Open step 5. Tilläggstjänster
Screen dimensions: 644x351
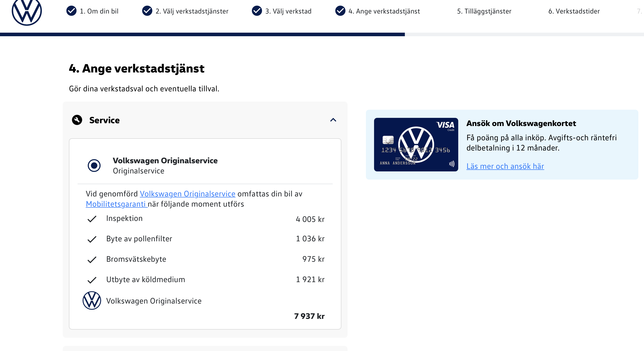pos(484,11)
